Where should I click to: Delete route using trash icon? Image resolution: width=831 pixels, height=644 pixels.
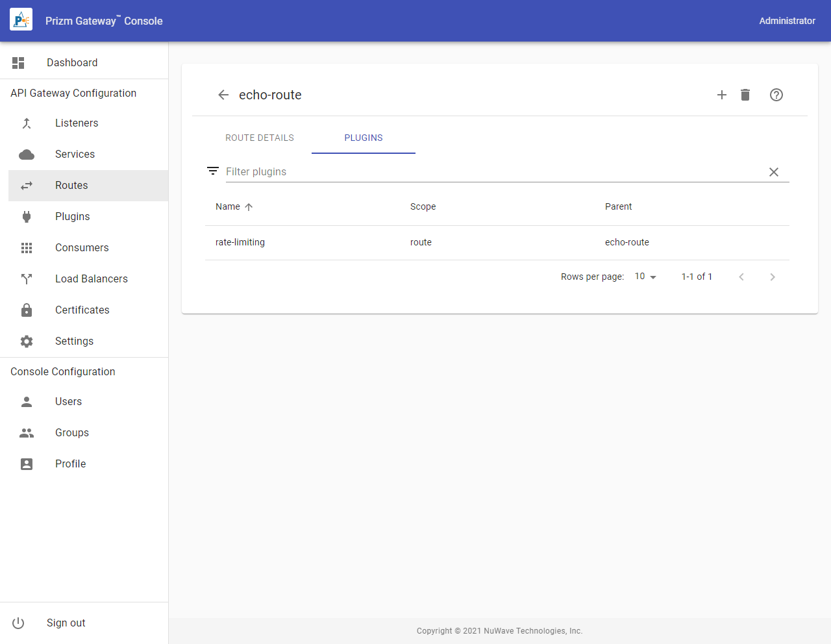745,95
